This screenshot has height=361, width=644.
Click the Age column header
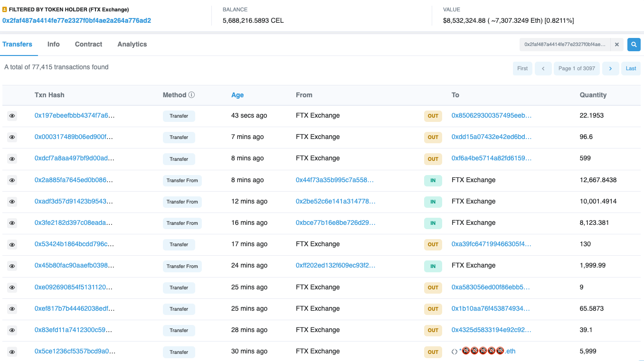(237, 95)
